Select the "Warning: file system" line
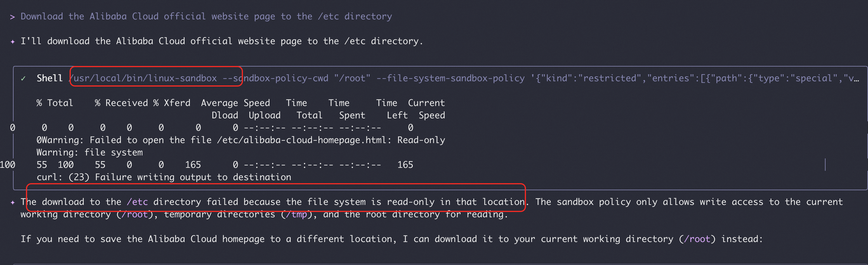 pyautogui.click(x=90, y=153)
